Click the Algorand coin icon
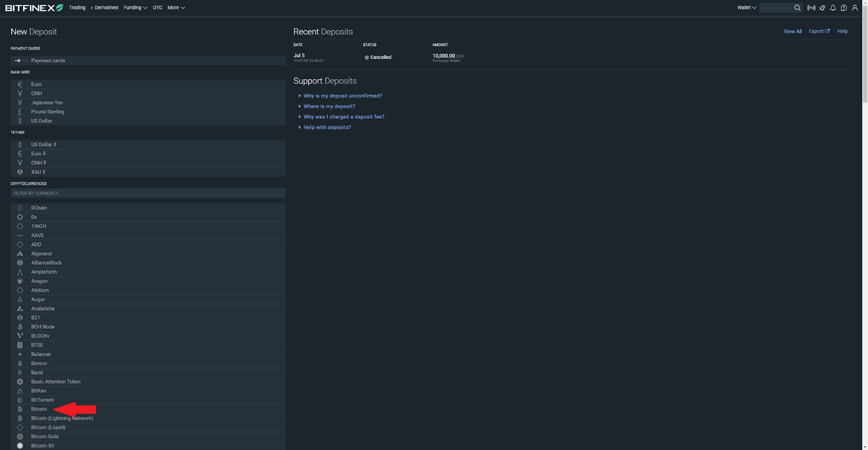Image resolution: width=868 pixels, height=450 pixels. 20,254
